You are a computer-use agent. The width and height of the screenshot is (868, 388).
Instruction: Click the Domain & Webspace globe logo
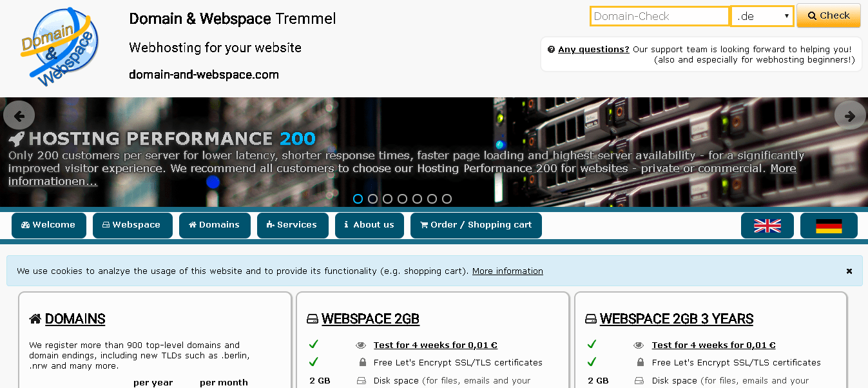click(x=59, y=46)
